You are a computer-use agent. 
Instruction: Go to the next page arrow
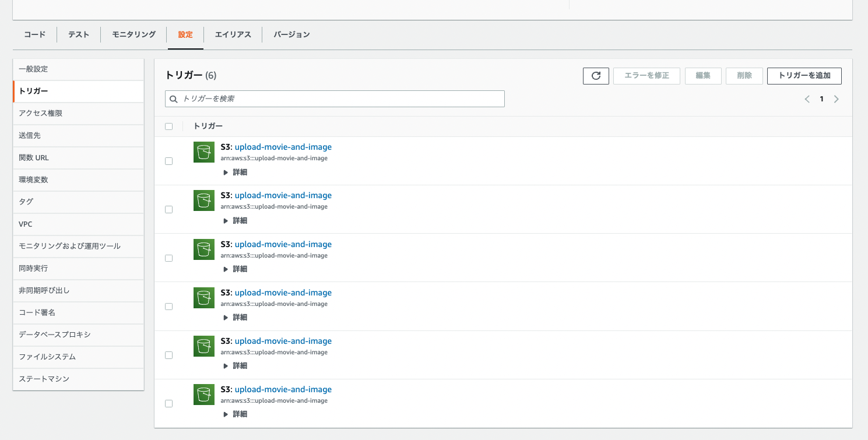click(836, 99)
